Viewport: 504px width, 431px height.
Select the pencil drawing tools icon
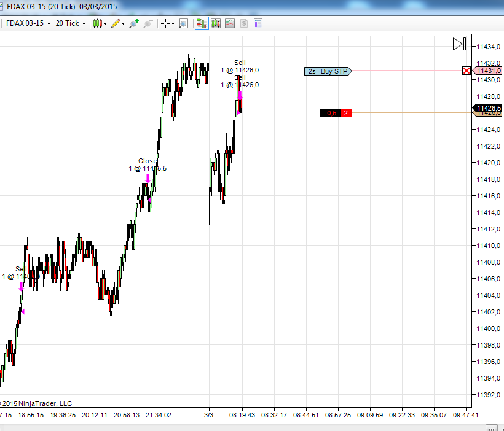116,23
